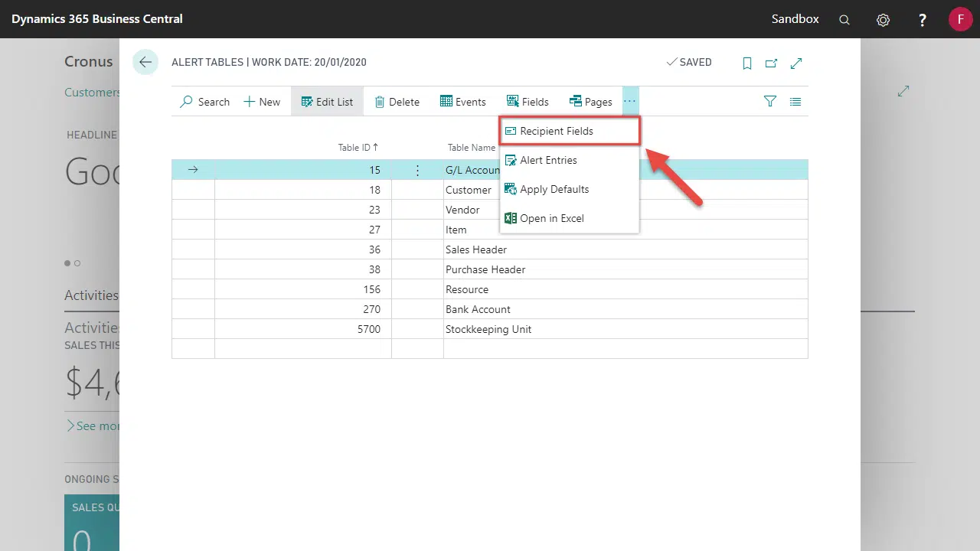The image size is (980, 551).
Task: Expand the Alert Tables page to full width
Action: [x=796, y=64]
